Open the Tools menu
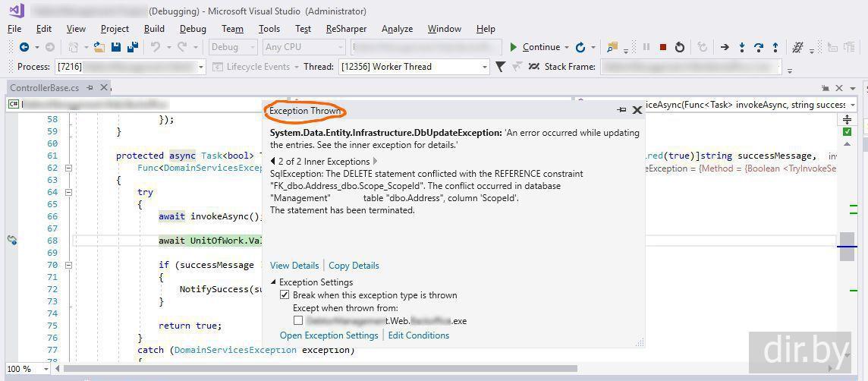 click(269, 29)
